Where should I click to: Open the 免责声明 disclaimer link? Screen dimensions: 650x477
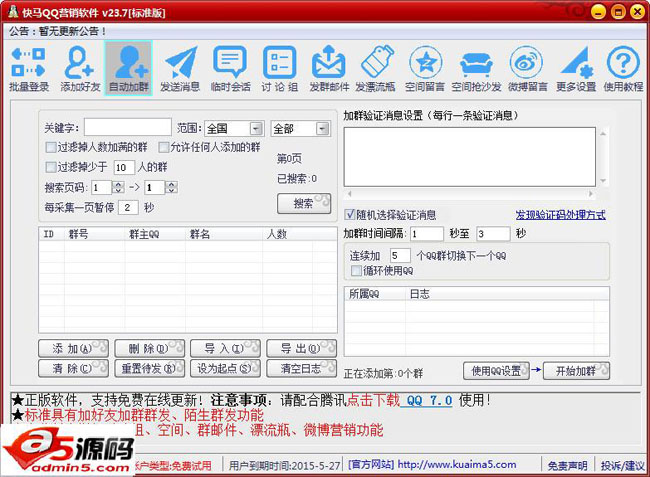tap(568, 466)
